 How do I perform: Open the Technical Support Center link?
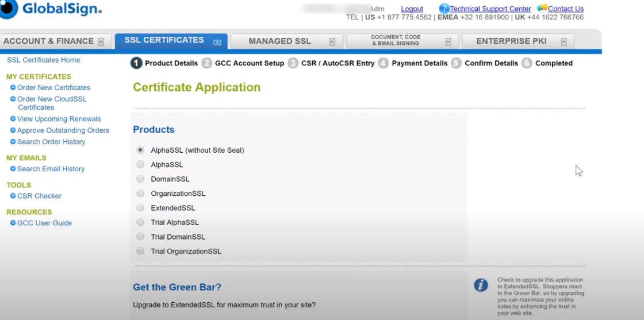[490, 9]
